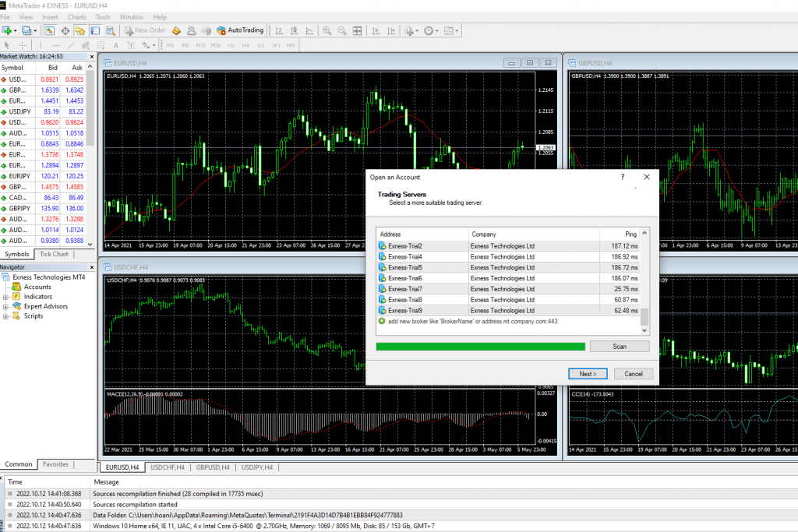This screenshot has height=532, width=798.
Task: Select the H1 timeframe button
Action: tap(231, 45)
